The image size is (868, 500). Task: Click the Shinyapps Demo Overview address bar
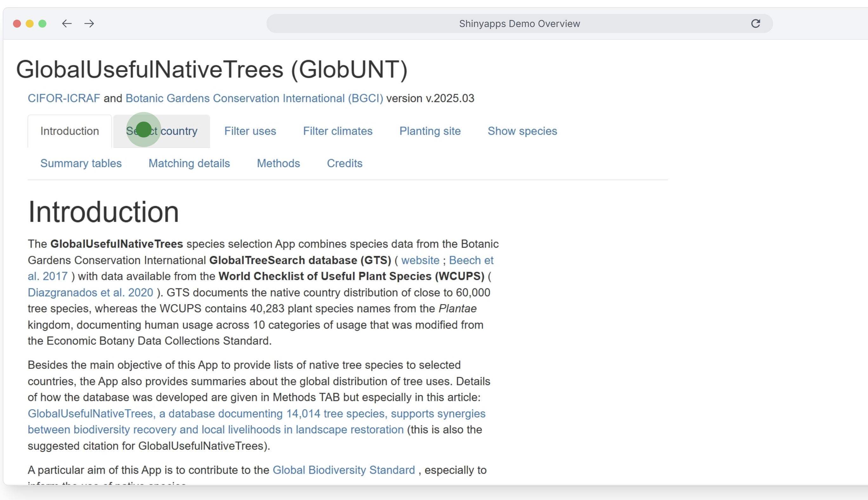point(519,23)
